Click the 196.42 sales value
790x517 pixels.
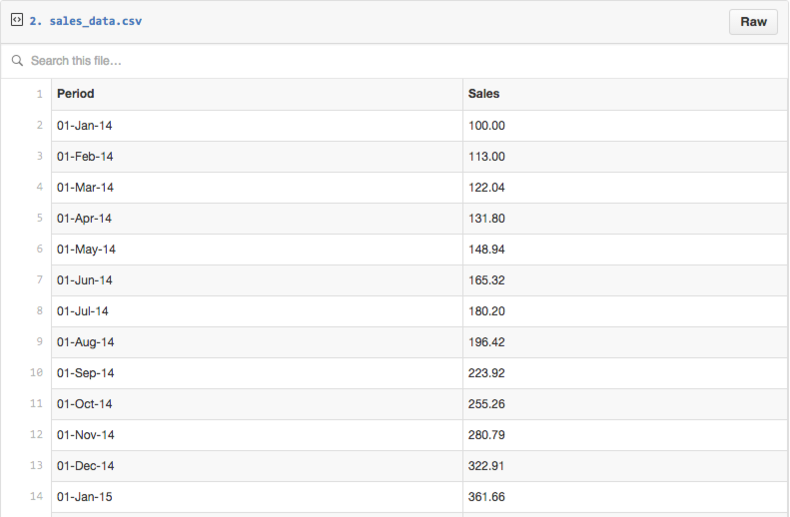tap(487, 342)
